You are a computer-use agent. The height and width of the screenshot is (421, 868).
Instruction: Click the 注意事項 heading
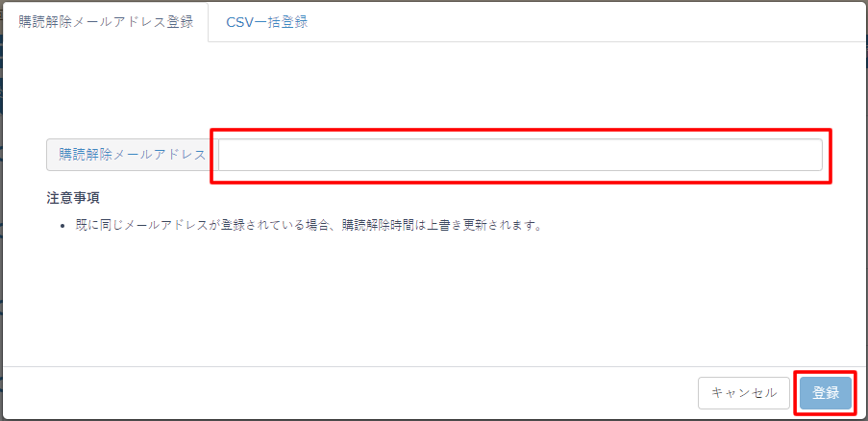click(x=73, y=198)
